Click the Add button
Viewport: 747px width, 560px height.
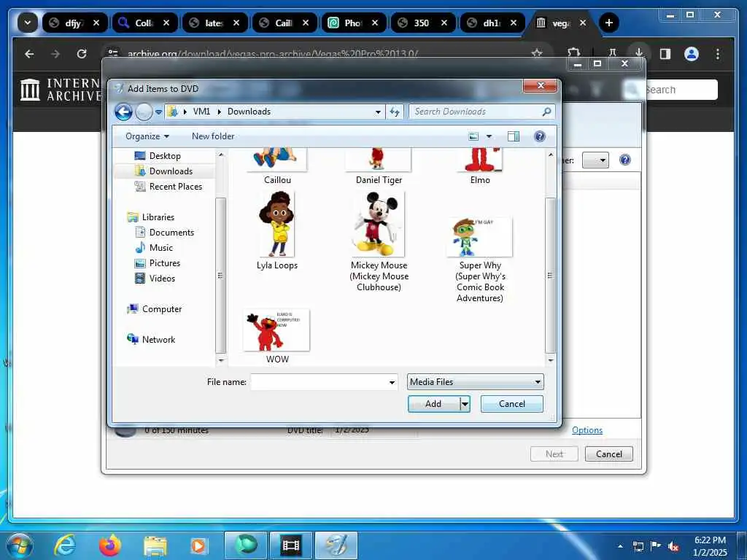(x=433, y=404)
